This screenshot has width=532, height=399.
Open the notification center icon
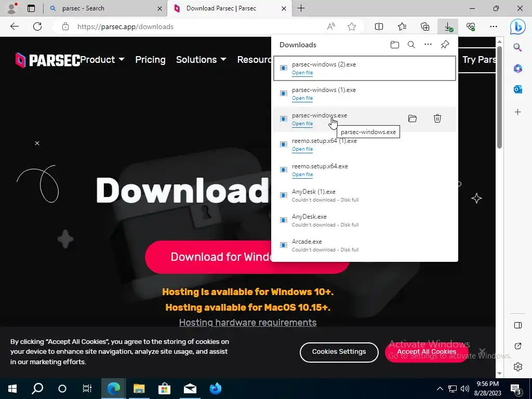pos(516,389)
